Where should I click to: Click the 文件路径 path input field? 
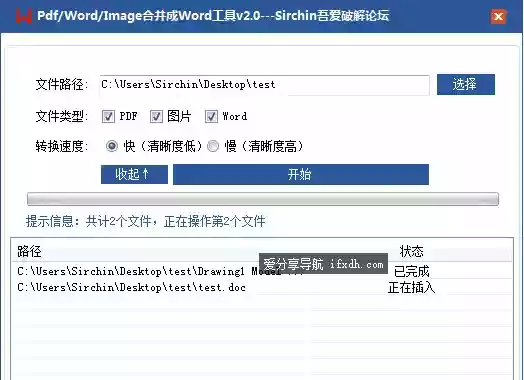[264, 85]
